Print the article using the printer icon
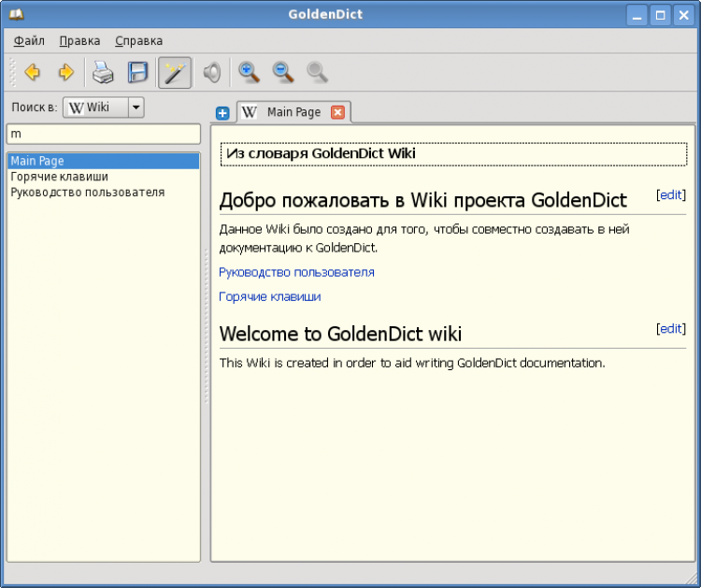This screenshot has height=588, width=701. tap(103, 72)
